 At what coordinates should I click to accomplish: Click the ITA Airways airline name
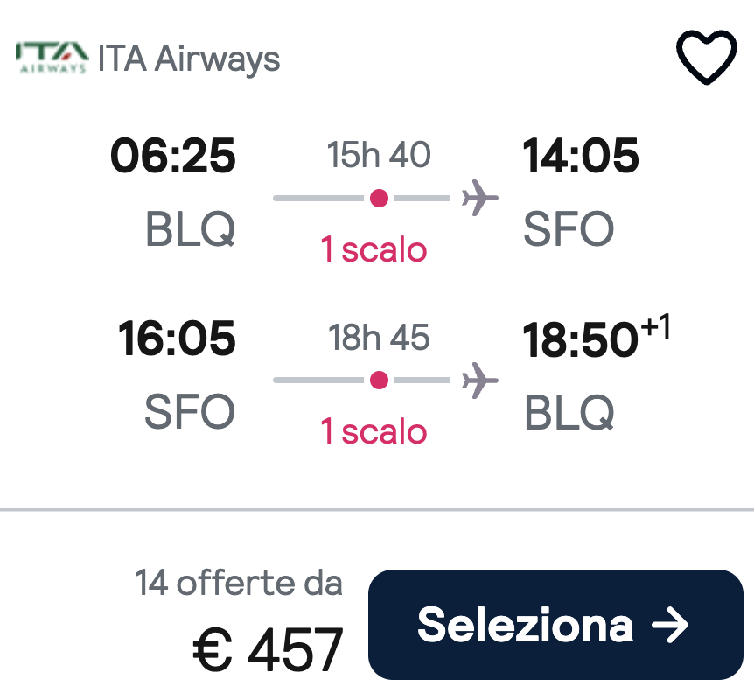[189, 59]
